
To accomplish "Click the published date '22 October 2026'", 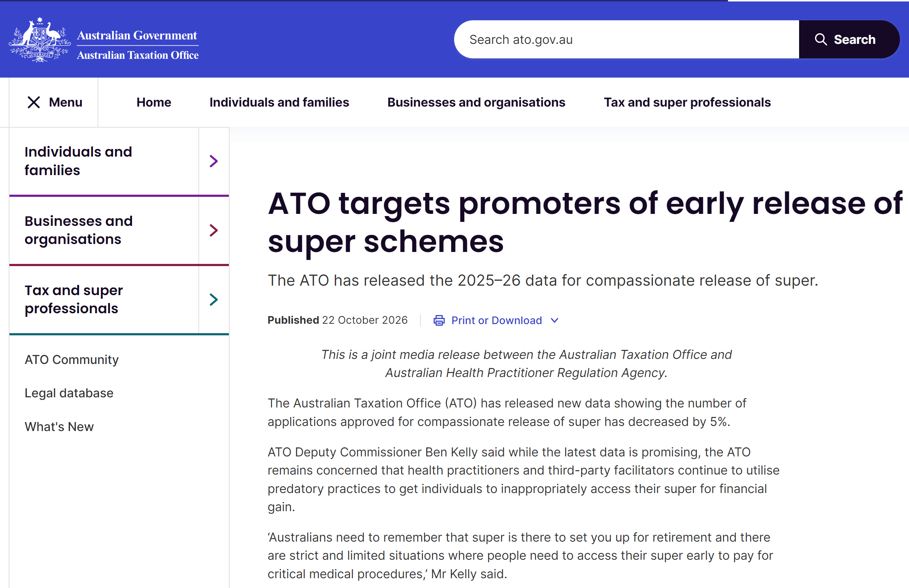I will point(365,320).
